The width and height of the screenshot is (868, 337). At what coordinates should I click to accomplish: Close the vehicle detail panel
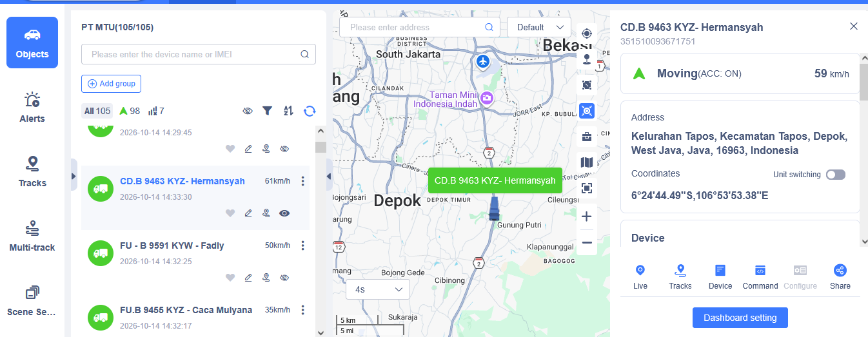click(x=854, y=26)
